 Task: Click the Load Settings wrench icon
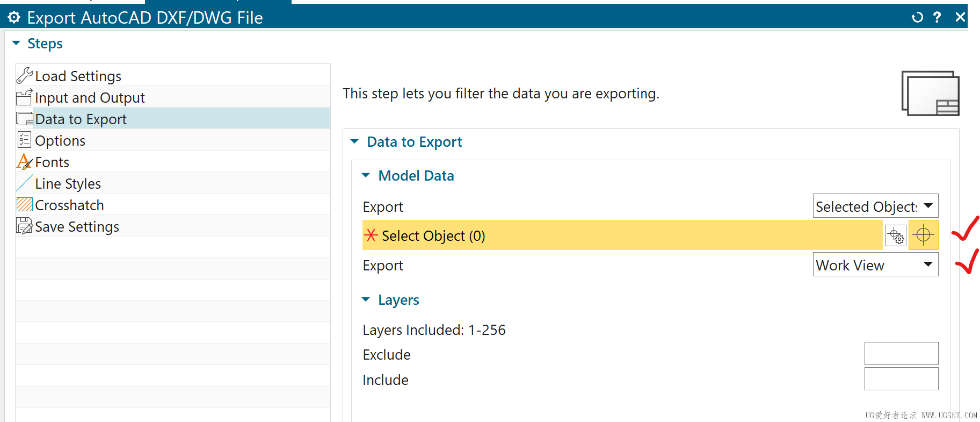point(25,75)
